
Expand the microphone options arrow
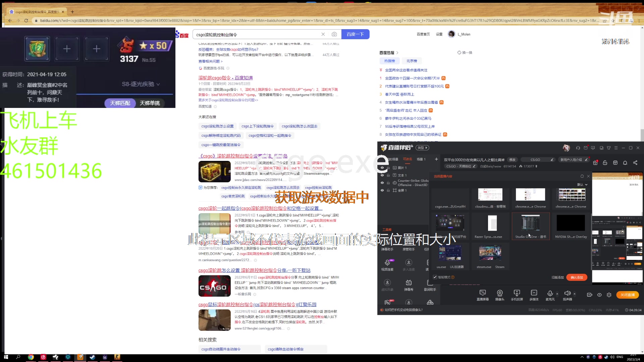pyautogui.click(x=557, y=294)
